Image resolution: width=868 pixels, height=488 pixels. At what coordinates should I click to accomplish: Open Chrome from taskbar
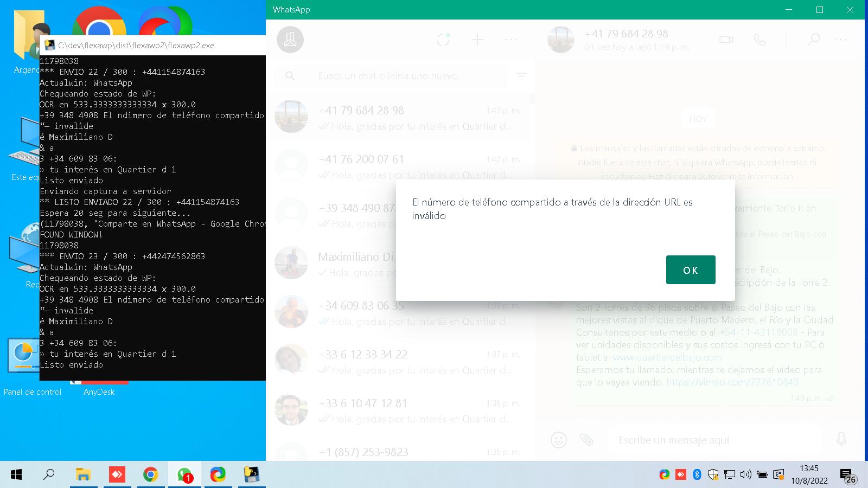(x=150, y=475)
